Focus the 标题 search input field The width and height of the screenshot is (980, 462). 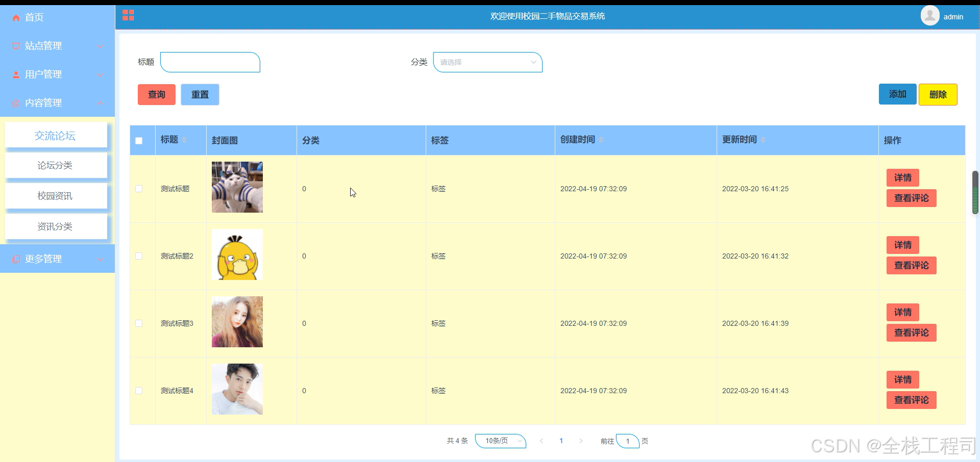(210, 62)
